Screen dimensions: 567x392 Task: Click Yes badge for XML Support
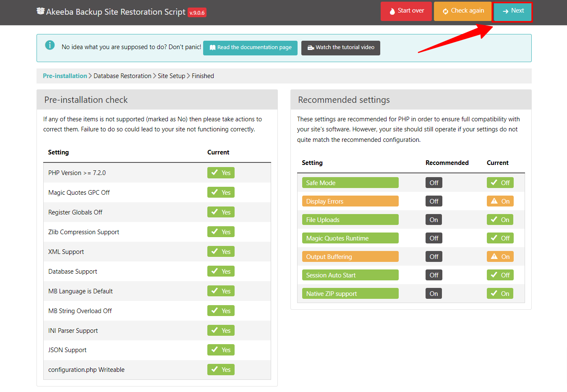point(221,251)
